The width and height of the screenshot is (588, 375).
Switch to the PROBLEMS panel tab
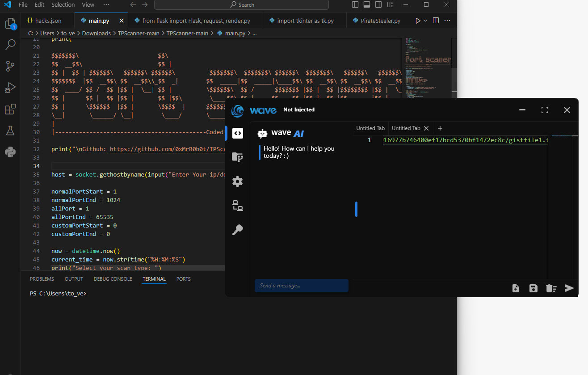tap(42, 279)
